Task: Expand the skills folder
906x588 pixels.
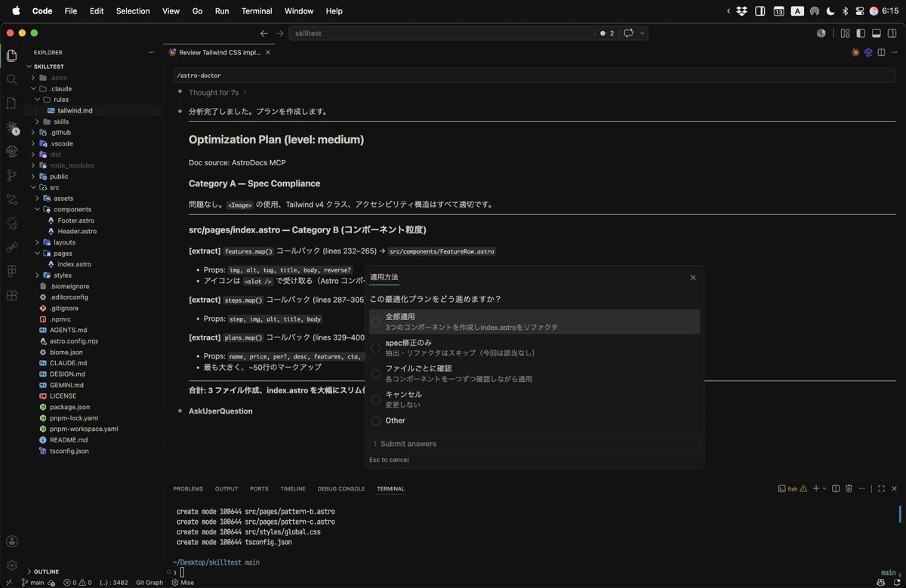Action: click(x=38, y=122)
